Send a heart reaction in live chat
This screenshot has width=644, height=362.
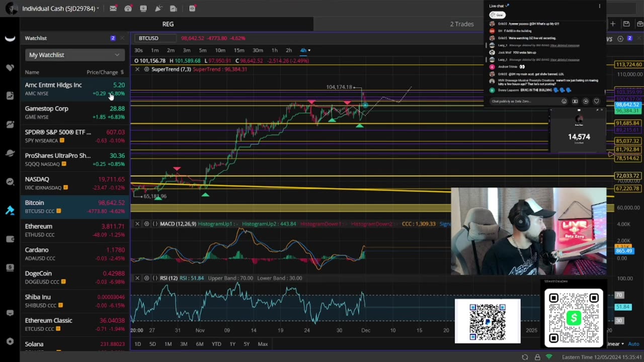click(x=596, y=101)
